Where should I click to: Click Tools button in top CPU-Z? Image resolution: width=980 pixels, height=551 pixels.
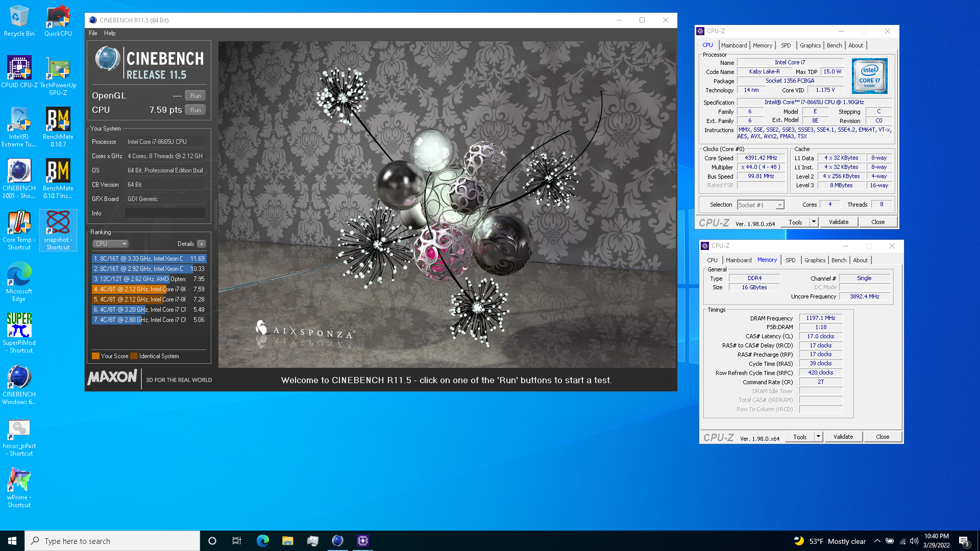click(795, 222)
